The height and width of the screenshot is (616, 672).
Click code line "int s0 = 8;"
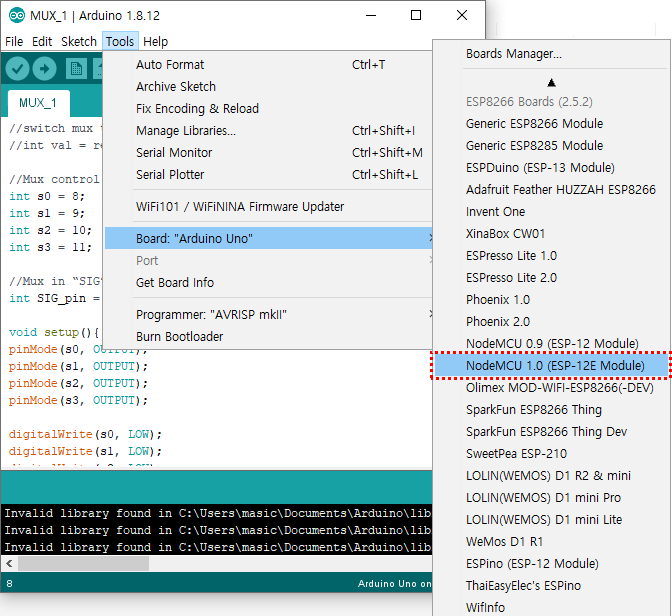click(47, 196)
